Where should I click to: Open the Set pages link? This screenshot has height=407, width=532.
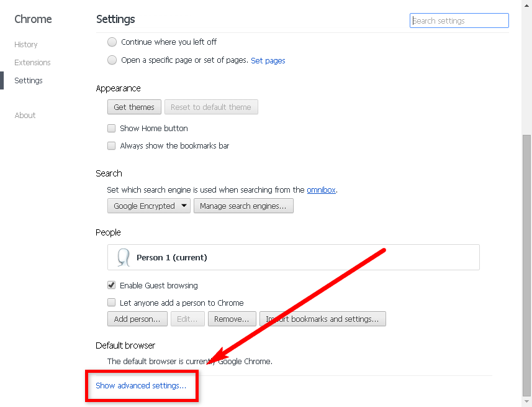tap(268, 61)
